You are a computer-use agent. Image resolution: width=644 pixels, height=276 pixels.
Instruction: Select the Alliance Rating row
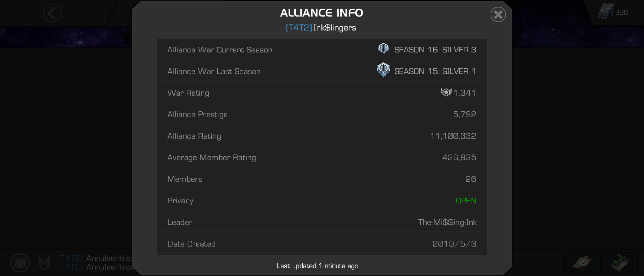(x=322, y=136)
